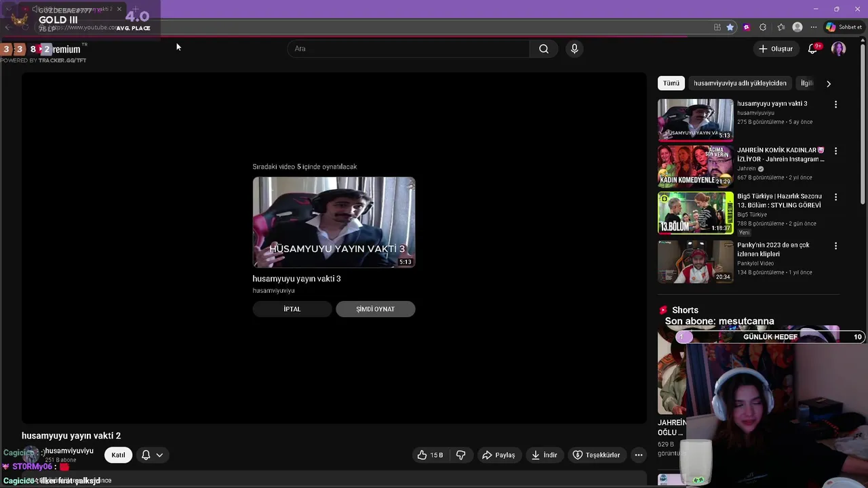Open the YouTube account avatar menu
This screenshot has height=488, width=868.
pos(839,49)
